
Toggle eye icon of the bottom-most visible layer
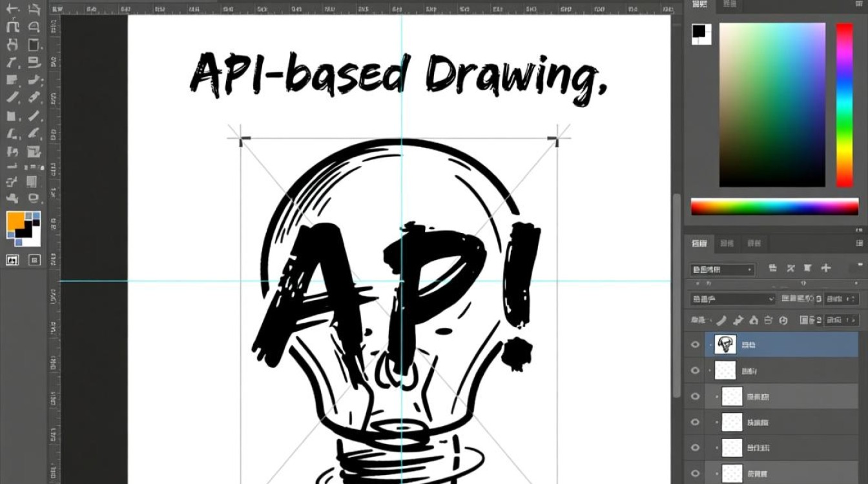696,472
